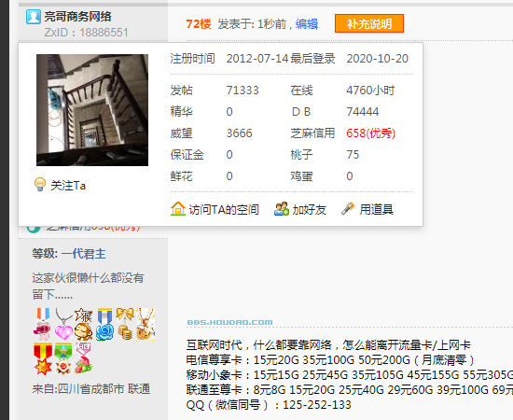Click the green star badge medal
The height and width of the screenshot is (420, 513).
pos(63,358)
